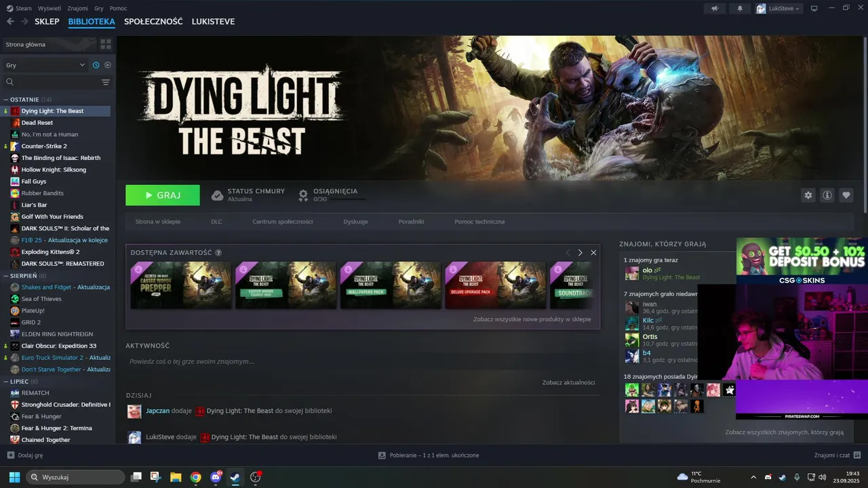Show previous available content arrow
Screen dimensions: 868x488
click(568, 252)
